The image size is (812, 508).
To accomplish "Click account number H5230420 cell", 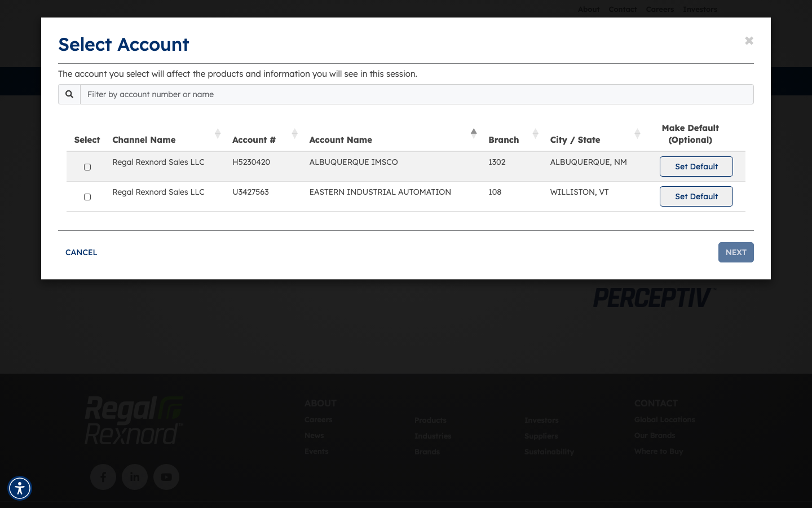I will (x=251, y=162).
